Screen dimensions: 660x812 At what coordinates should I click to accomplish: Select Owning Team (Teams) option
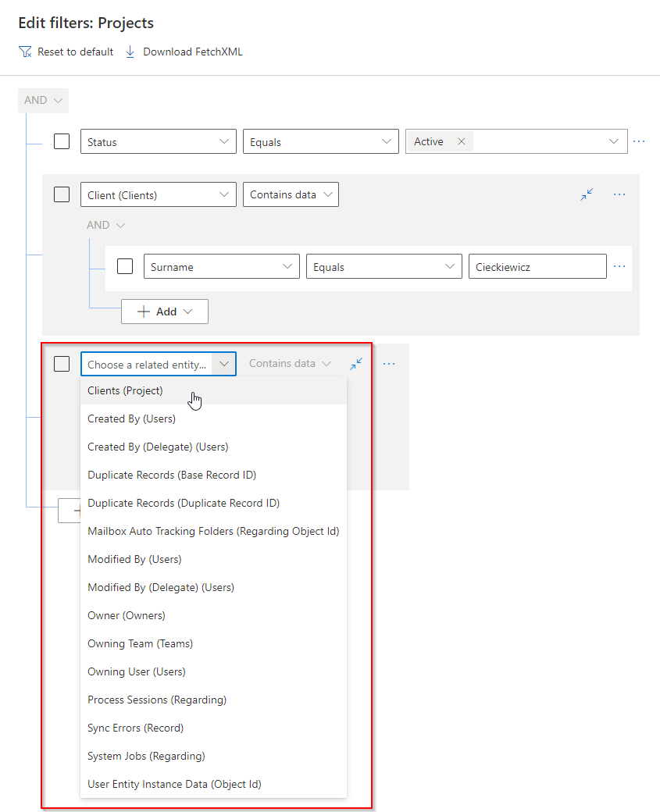[x=213, y=643]
